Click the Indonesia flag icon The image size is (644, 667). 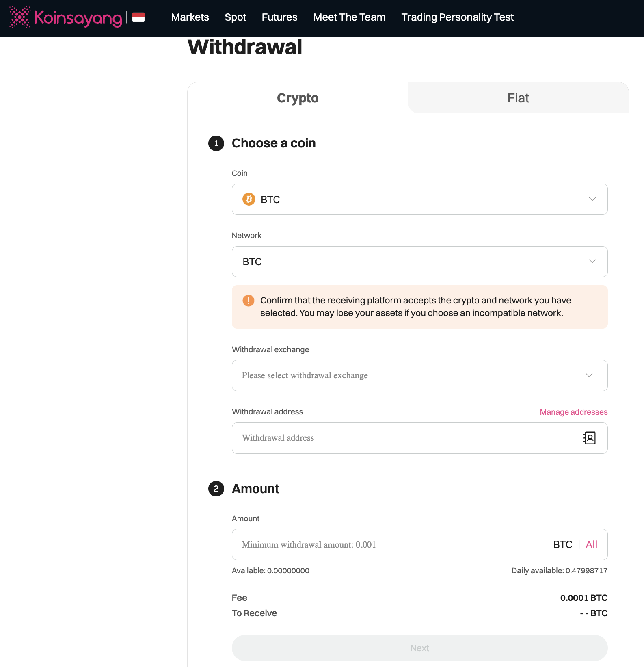[x=138, y=17]
